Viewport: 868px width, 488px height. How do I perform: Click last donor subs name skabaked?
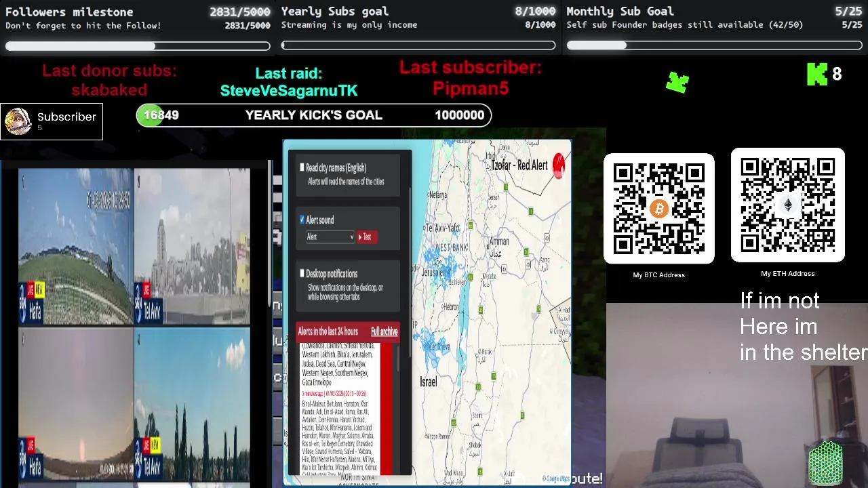pos(109,89)
